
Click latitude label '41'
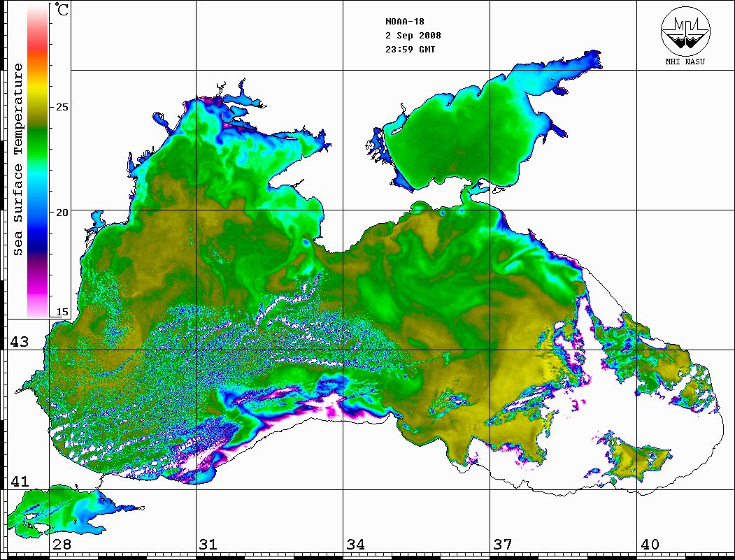tap(19, 481)
